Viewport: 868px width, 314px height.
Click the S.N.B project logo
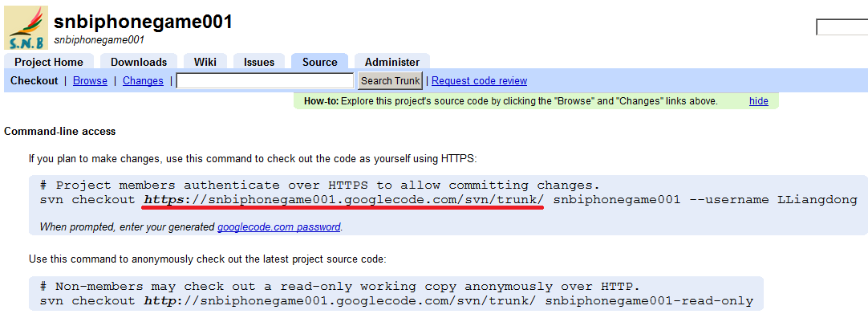(x=26, y=27)
